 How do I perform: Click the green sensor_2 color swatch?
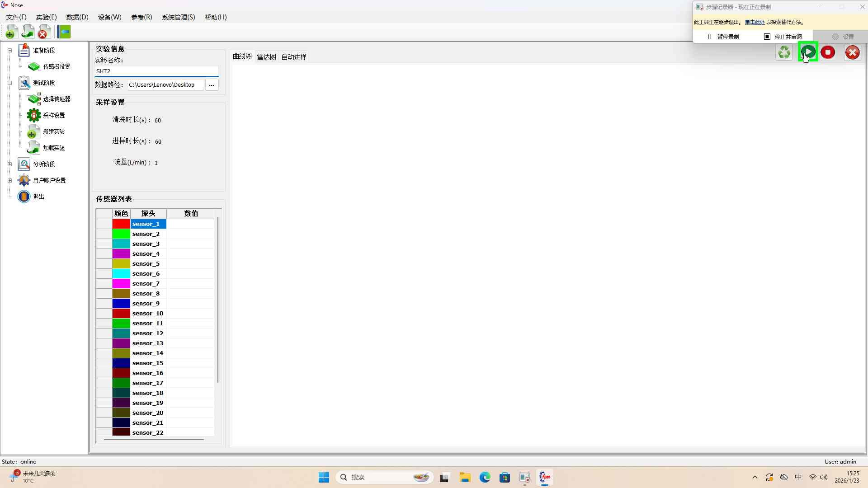[x=121, y=234]
